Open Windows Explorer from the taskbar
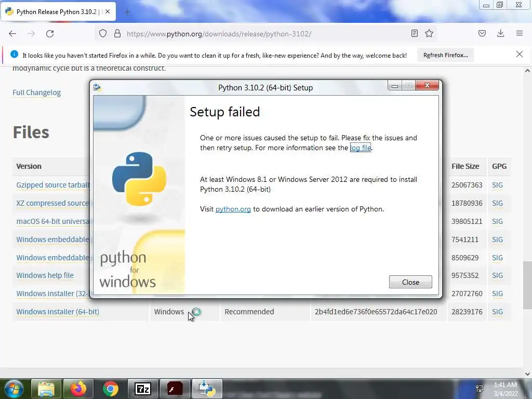 pyautogui.click(x=46, y=389)
